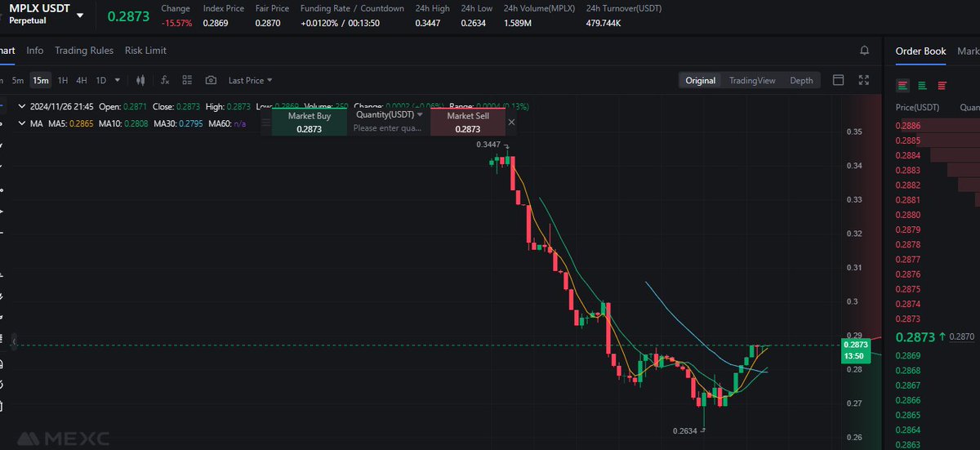Select ask price 0.2873 in order book
This screenshot has height=450, width=980.
point(908,319)
